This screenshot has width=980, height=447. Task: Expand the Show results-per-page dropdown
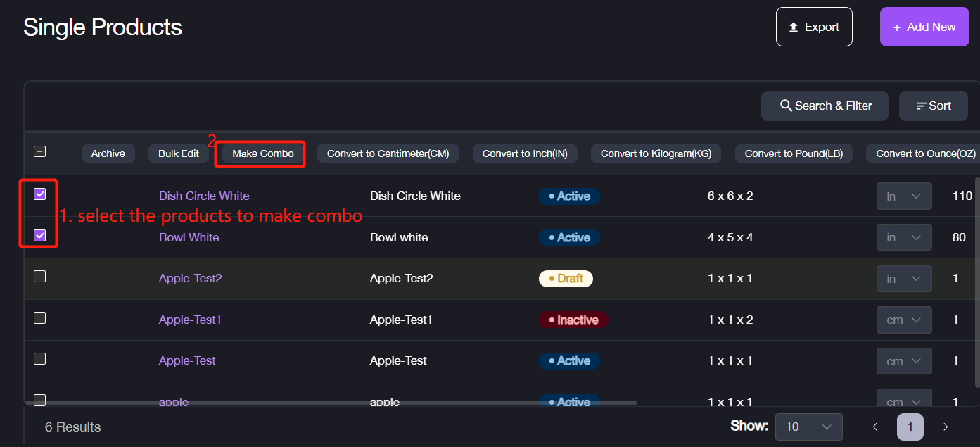click(808, 427)
